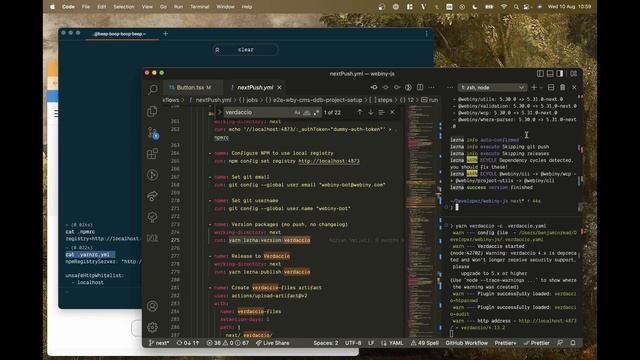Click the Prettier status bar item

pos(537,343)
